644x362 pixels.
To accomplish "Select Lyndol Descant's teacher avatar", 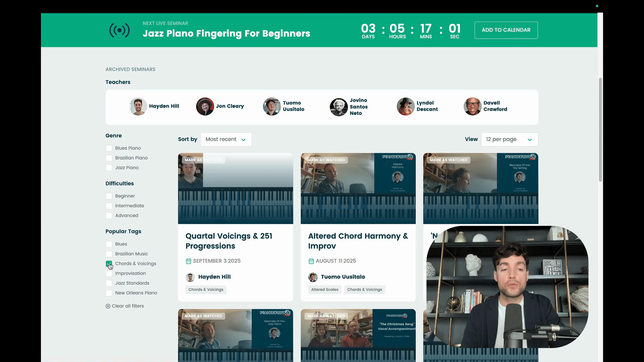I will [406, 107].
